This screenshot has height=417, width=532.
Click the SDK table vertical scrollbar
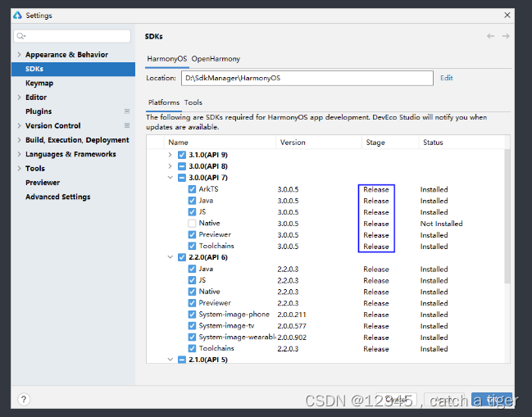(507, 216)
